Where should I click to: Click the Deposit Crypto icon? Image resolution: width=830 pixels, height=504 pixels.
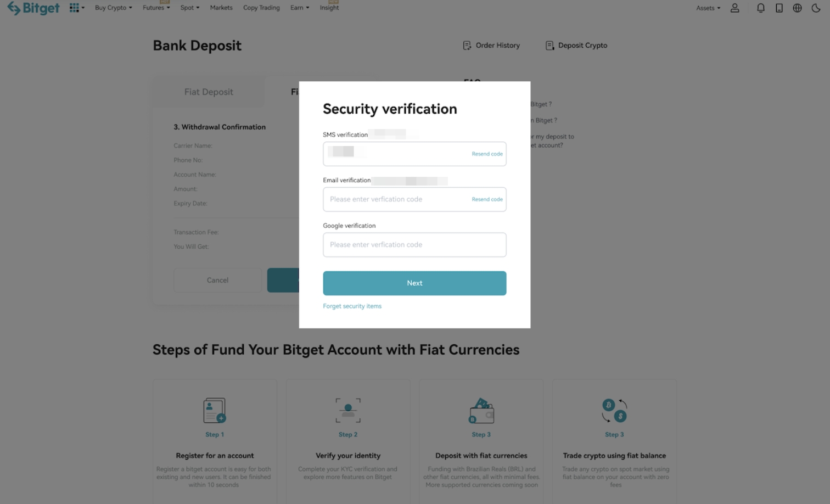point(549,46)
